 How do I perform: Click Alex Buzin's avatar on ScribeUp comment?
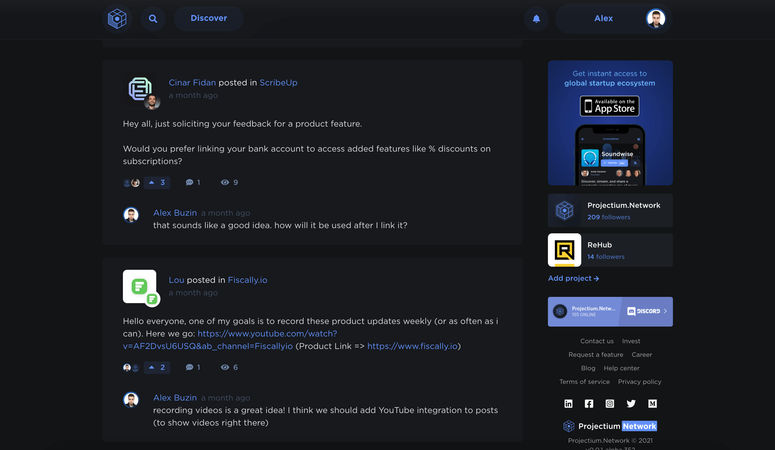[x=131, y=215]
